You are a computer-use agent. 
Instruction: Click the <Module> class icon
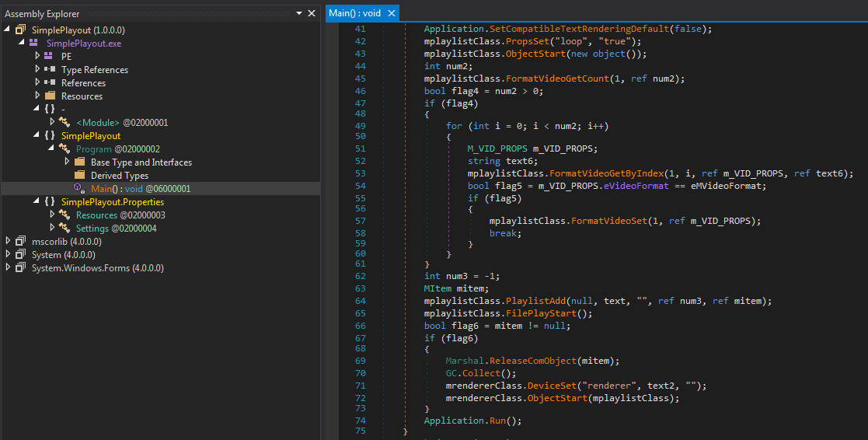pos(64,123)
